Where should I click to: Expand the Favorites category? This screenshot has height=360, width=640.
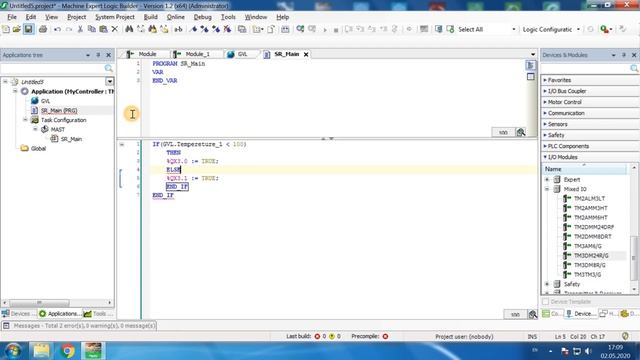click(x=545, y=80)
